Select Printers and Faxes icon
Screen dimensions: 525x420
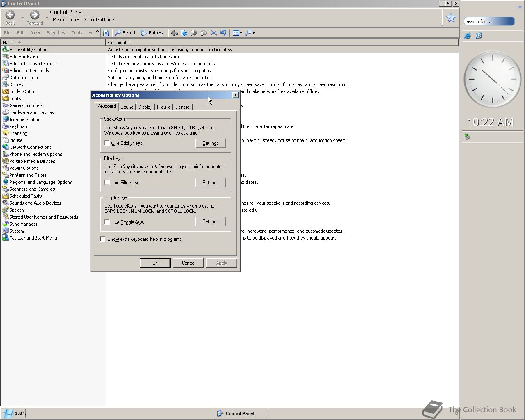tap(6, 175)
